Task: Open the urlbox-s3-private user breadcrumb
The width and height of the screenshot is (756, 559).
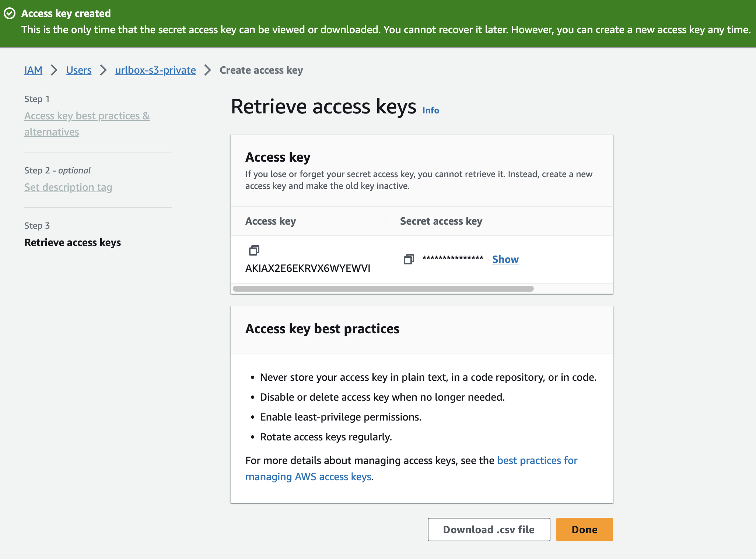Action: [155, 70]
